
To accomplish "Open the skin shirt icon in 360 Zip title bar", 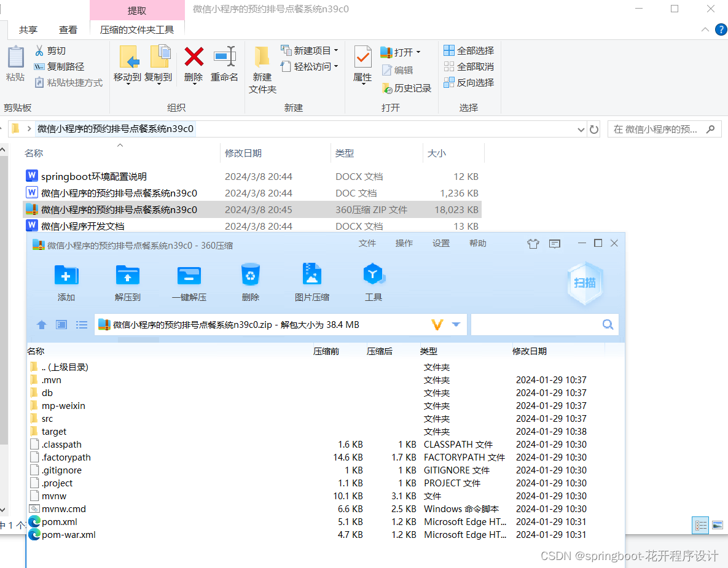I will coord(533,244).
